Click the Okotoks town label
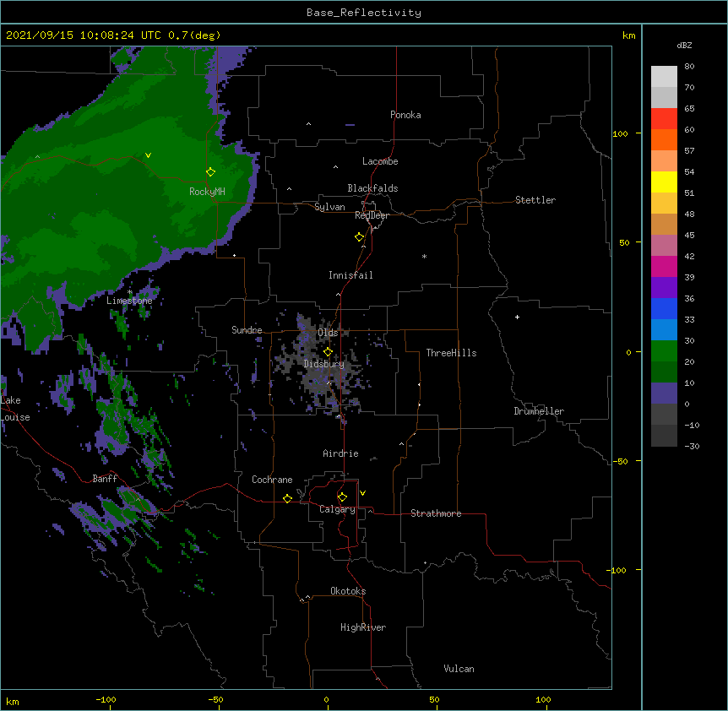The width and height of the screenshot is (728, 711). click(348, 591)
